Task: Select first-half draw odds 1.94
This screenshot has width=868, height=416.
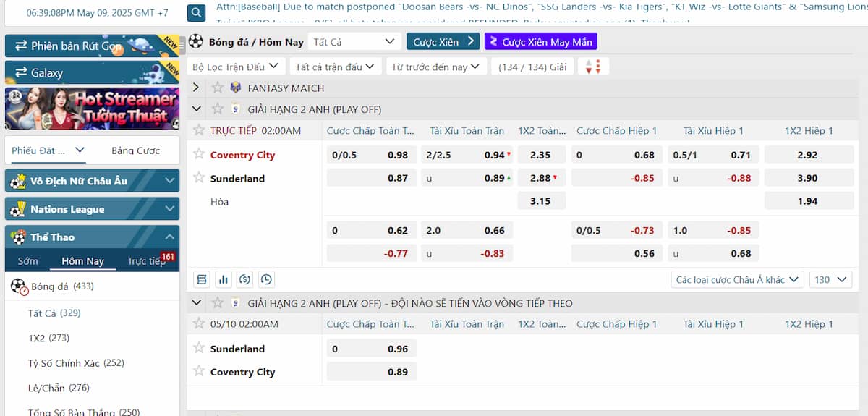Action: pyautogui.click(x=807, y=201)
